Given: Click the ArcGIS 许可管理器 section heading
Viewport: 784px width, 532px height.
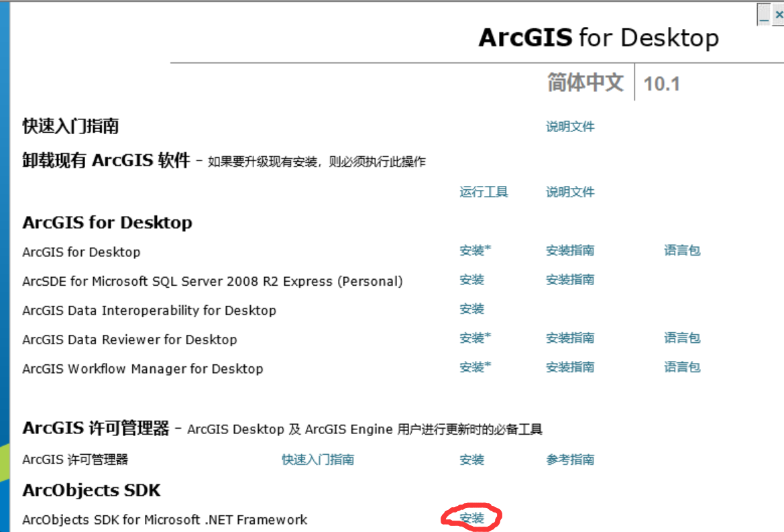Looking at the screenshot, I should coord(96,429).
